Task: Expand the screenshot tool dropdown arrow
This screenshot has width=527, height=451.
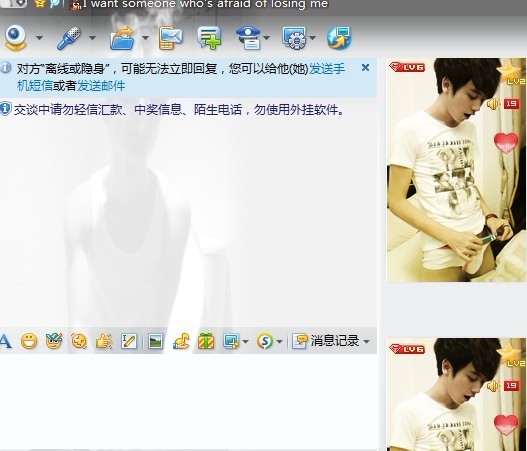Action: click(245, 341)
